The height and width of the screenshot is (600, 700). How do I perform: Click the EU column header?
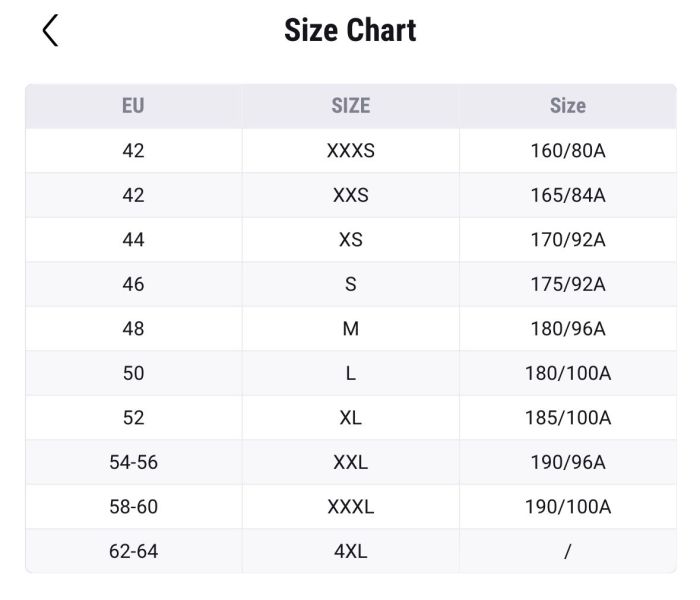click(133, 106)
